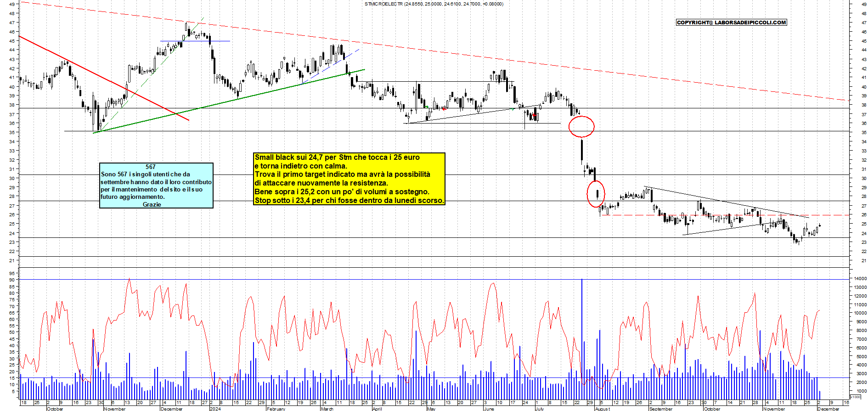Click the '2024' year label on time axis
This screenshot has height=411, width=868.
point(215,409)
